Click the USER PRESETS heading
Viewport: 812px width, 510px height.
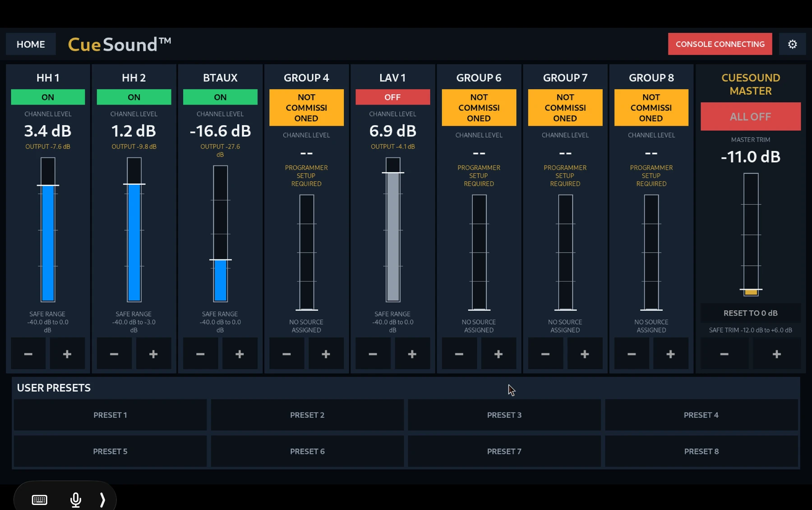coord(54,388)
